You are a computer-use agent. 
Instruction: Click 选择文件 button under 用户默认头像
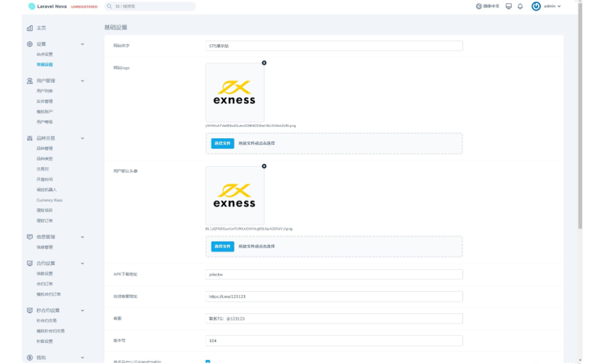222,246
